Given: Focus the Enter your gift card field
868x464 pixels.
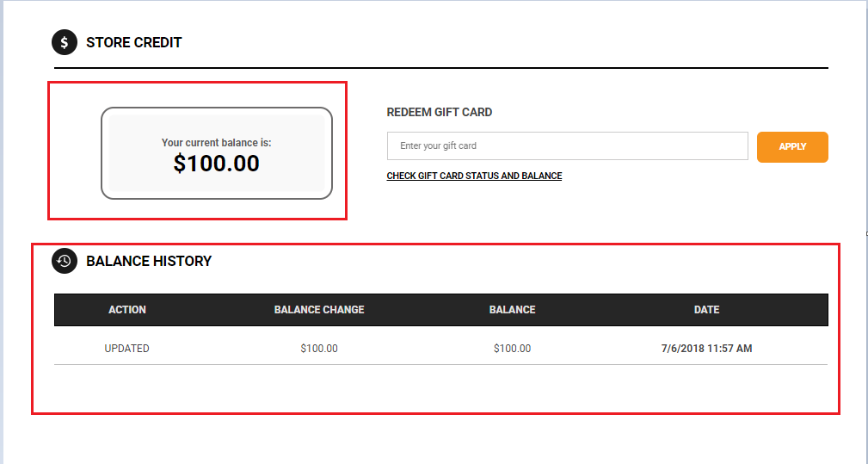Looking at the screenshot, I should pyautogui.click(x=568, y=145).
